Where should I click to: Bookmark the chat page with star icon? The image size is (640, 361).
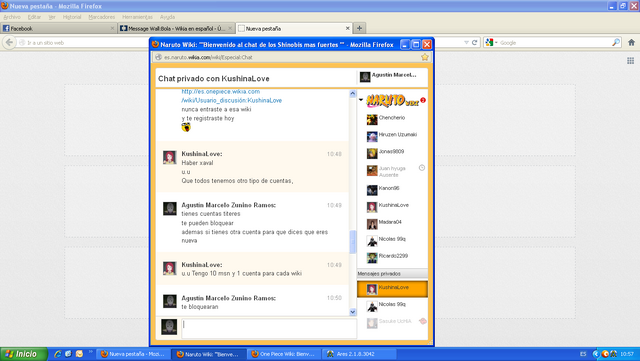pos(425,57)
